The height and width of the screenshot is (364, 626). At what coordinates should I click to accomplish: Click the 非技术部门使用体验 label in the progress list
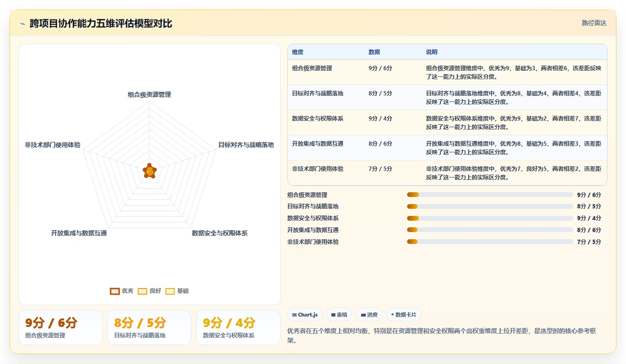click(x=313, y=242)
